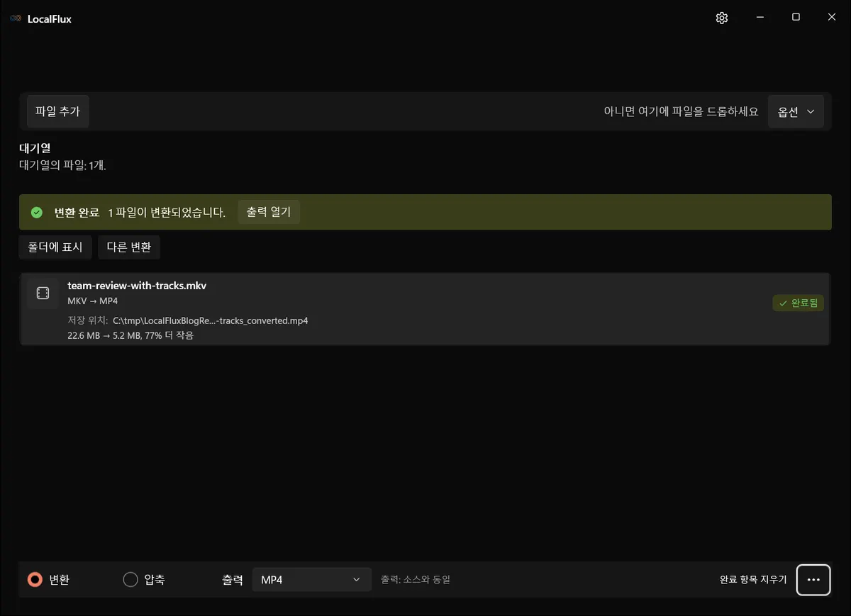Click 완료 항목 지우기

coord(753,579)
